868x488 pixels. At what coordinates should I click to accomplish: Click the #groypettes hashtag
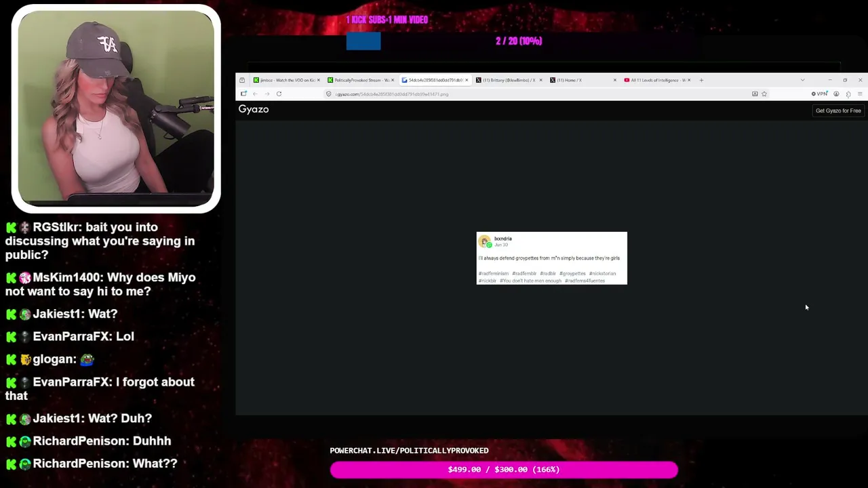(x=572, y=274)
